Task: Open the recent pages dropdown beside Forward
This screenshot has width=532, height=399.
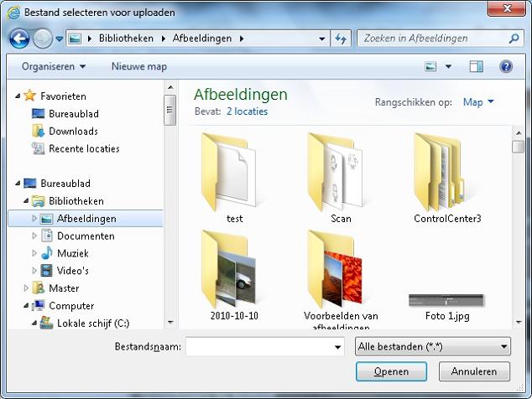Action: point(60,39)
